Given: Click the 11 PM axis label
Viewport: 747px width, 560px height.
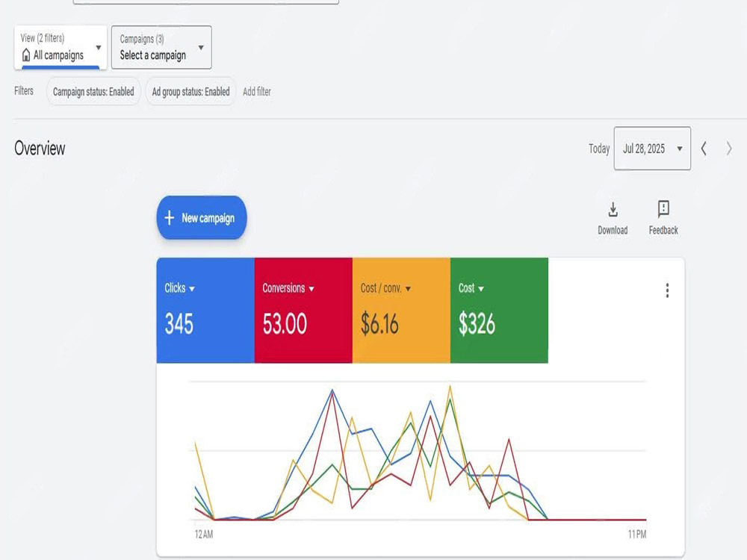Looking at the screenshot, I should [637, 535].
